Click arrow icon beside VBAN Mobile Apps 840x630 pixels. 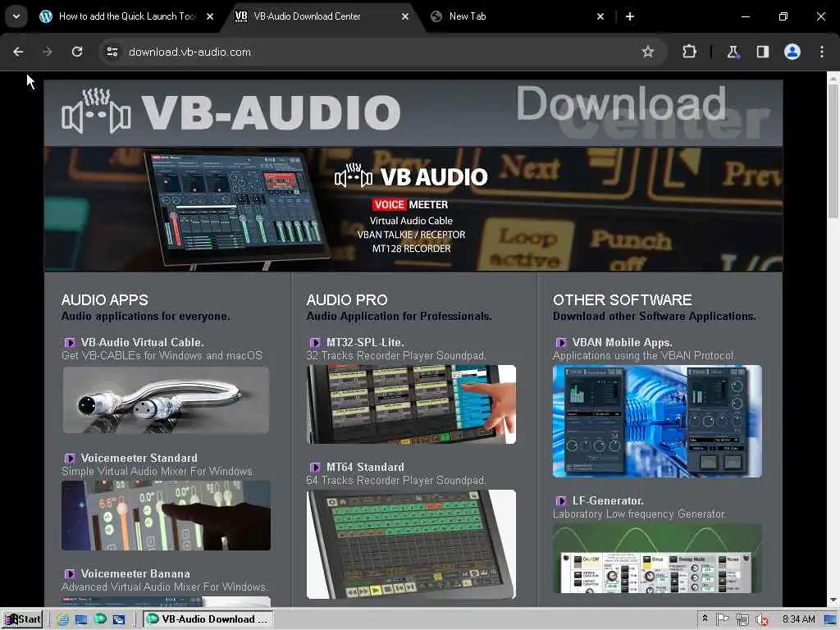click(561, 342)
